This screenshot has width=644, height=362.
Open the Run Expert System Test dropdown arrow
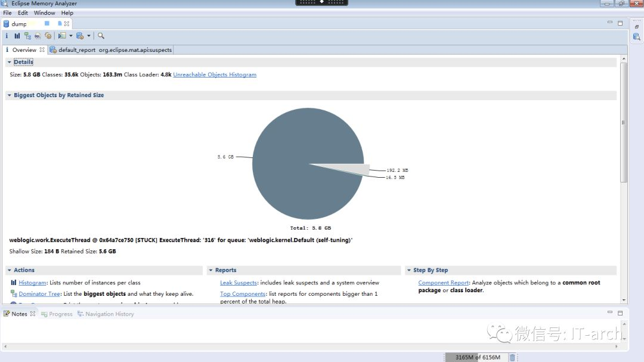click(x=70, y=36)
